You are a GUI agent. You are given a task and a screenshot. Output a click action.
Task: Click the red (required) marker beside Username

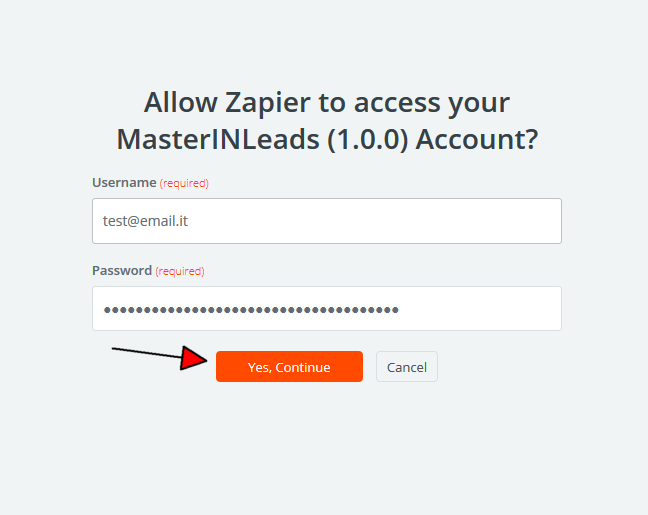[184, 184]
